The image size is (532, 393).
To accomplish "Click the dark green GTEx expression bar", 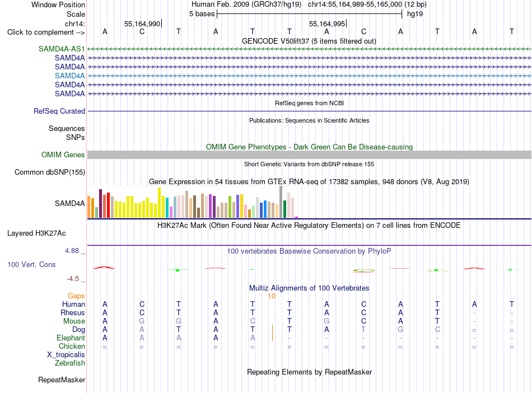I will coord(284,209).
